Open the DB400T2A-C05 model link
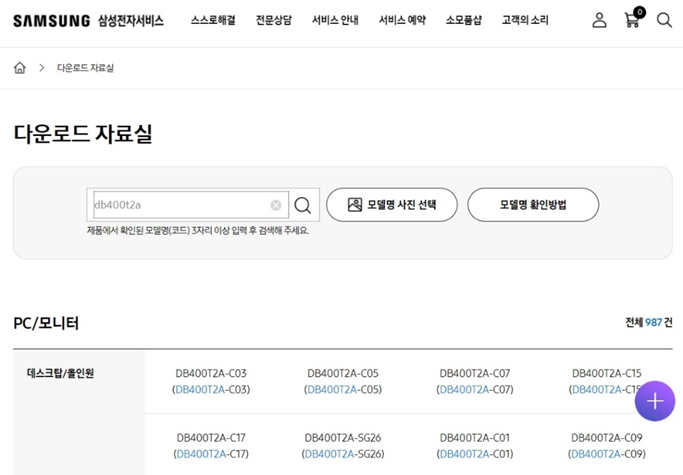Image resolution: width=683 pixels, height=475 pixels. click(x=343, y=381)
